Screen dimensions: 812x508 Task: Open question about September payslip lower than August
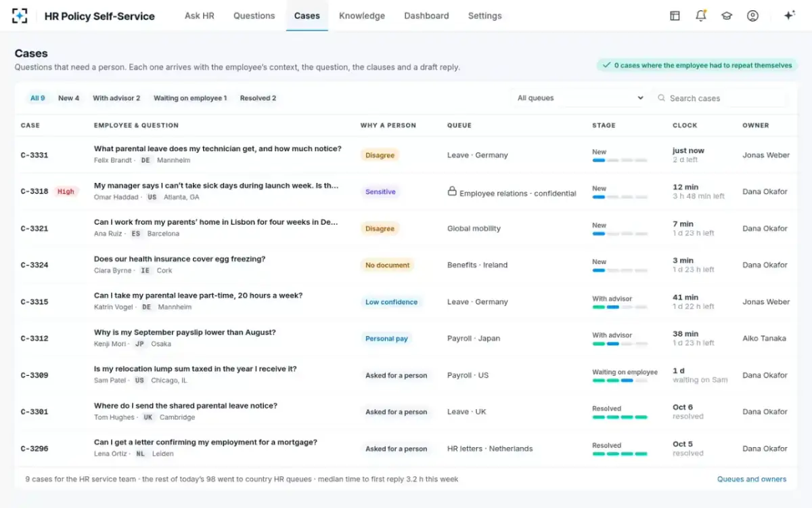[185, 333]
